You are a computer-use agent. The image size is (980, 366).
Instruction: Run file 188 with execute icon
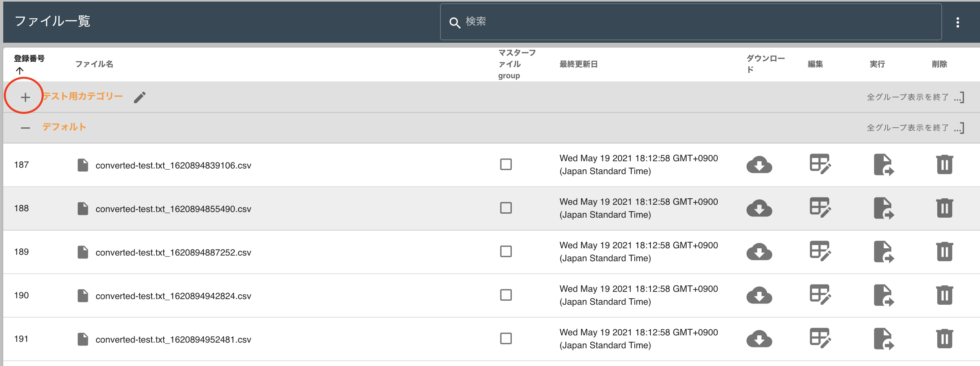(884, 208)
